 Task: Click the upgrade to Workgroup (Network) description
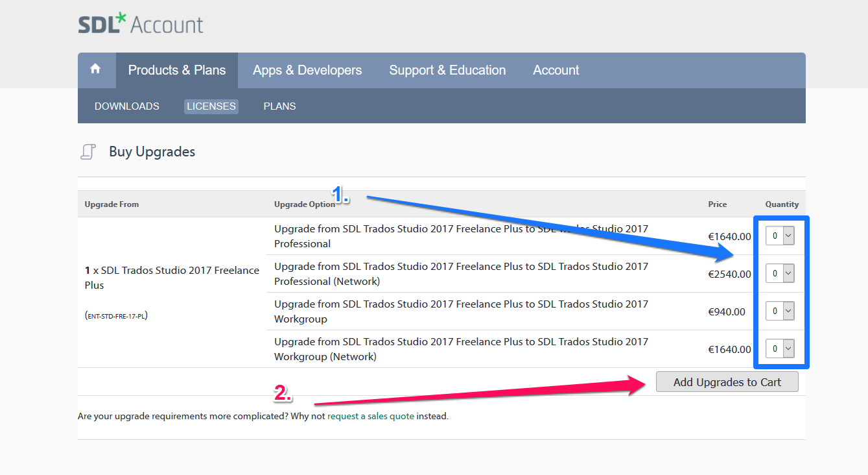(x=461, y=349)
